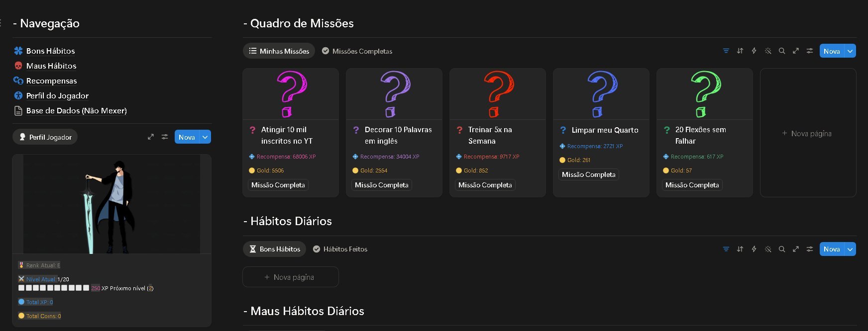Click pink question mark cover on YT mission

(x=291, y=94)
